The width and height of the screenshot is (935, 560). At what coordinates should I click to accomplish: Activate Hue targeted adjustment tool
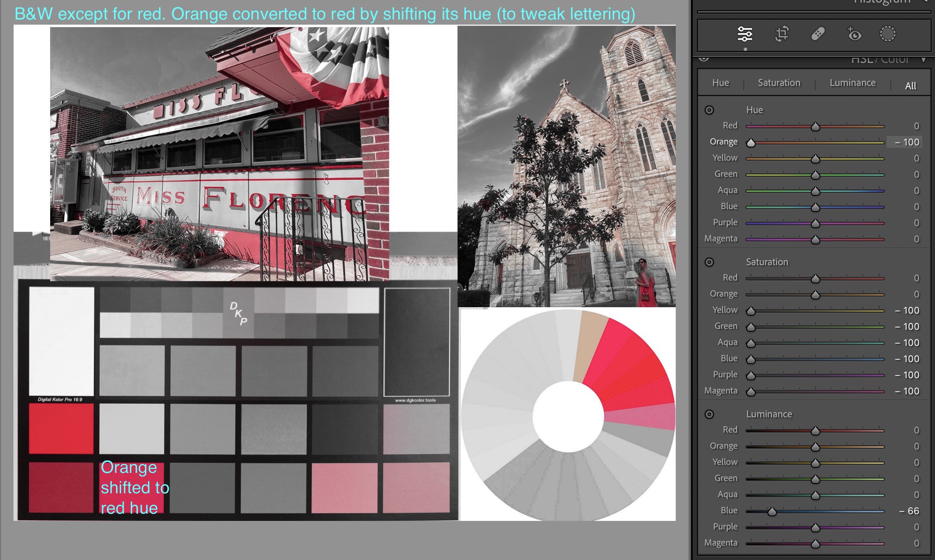click(709, 110)
